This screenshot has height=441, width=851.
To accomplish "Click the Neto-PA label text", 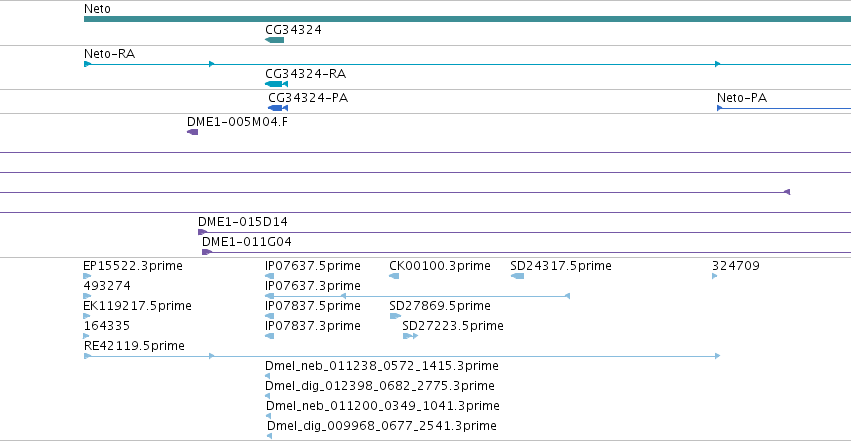I will coord(742,98).
